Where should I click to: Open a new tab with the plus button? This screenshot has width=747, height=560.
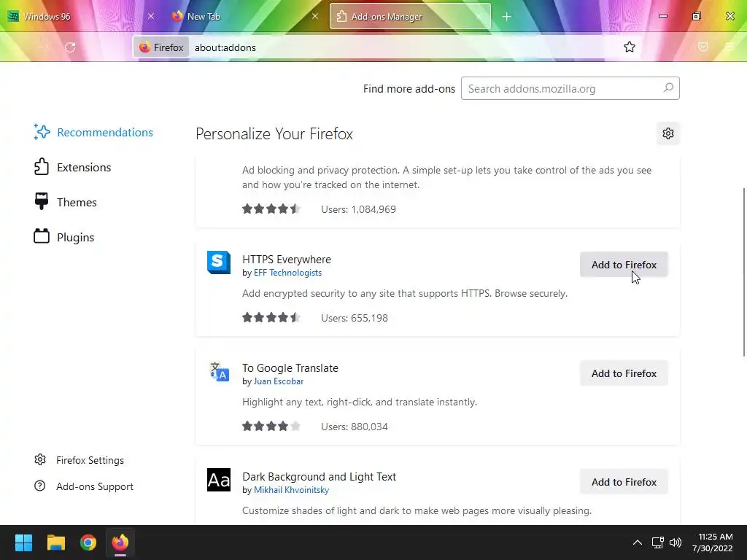tap(506, 17)
